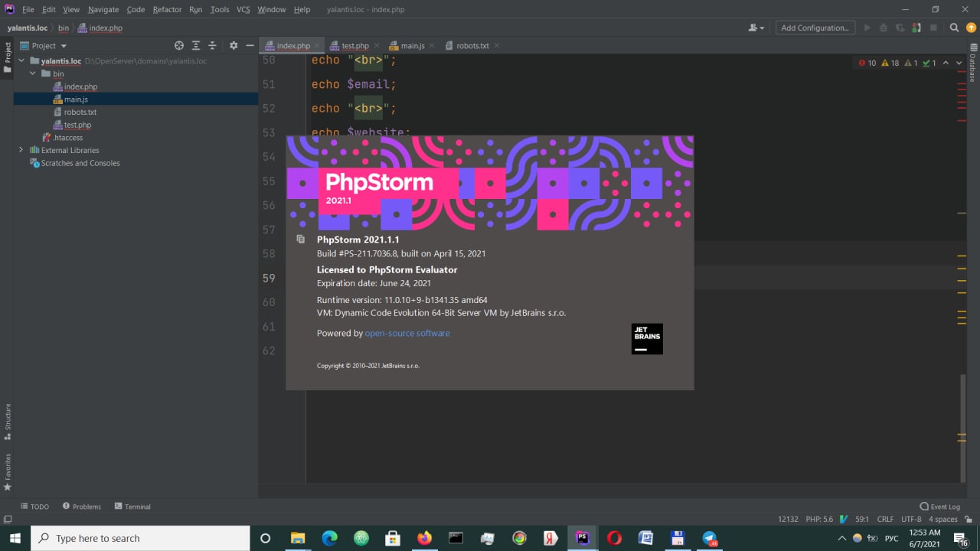Click Run with Coverage icon
The image size is (980, 551).
(900, 28)
